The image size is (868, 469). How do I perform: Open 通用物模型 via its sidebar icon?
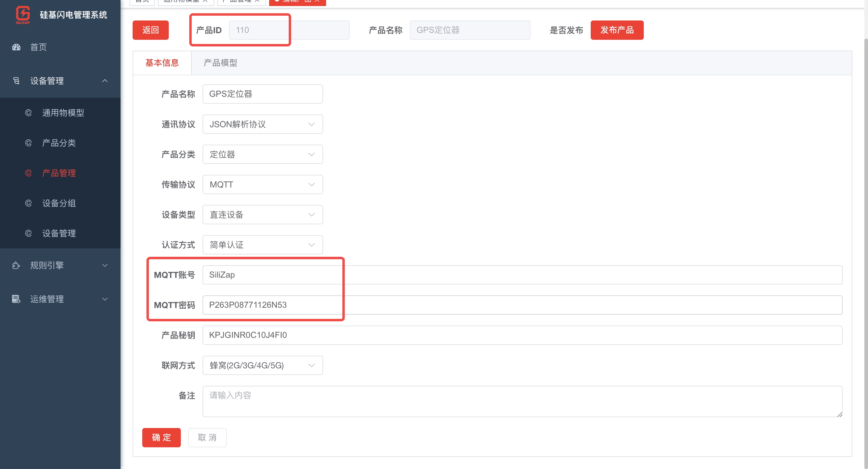[29, 112]
